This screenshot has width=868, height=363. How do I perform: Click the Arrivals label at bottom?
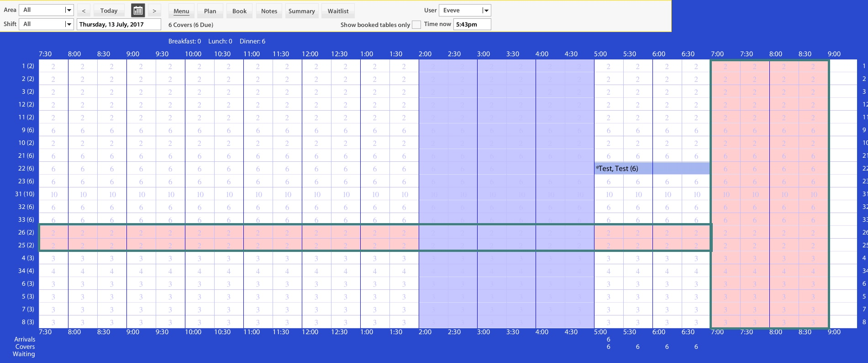25,339
